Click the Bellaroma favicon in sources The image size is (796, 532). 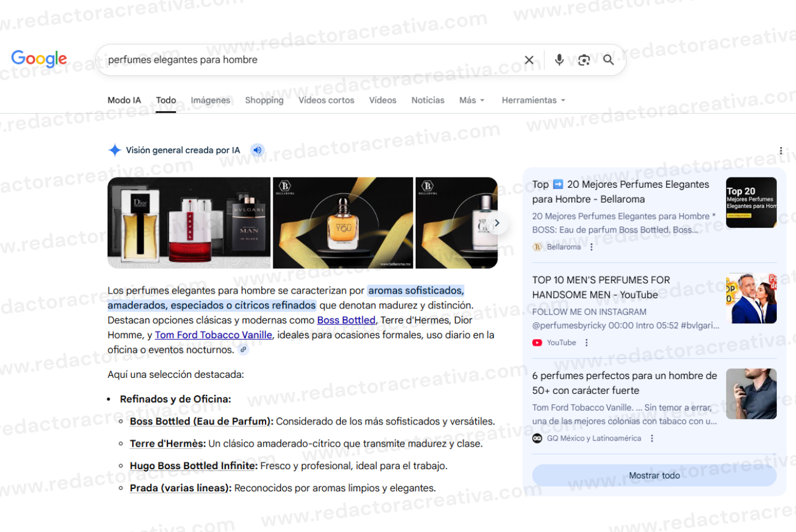coord(537,247)
